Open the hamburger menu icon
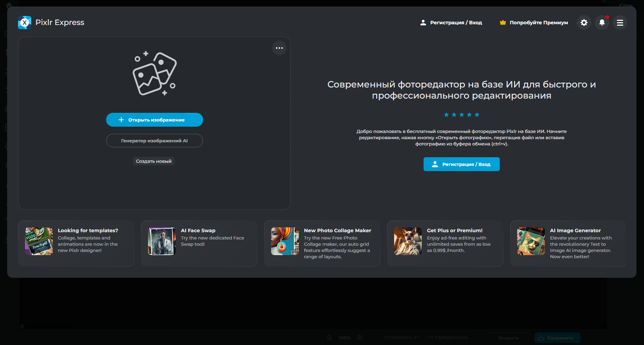Screen dimensions: 644x345 620,23
